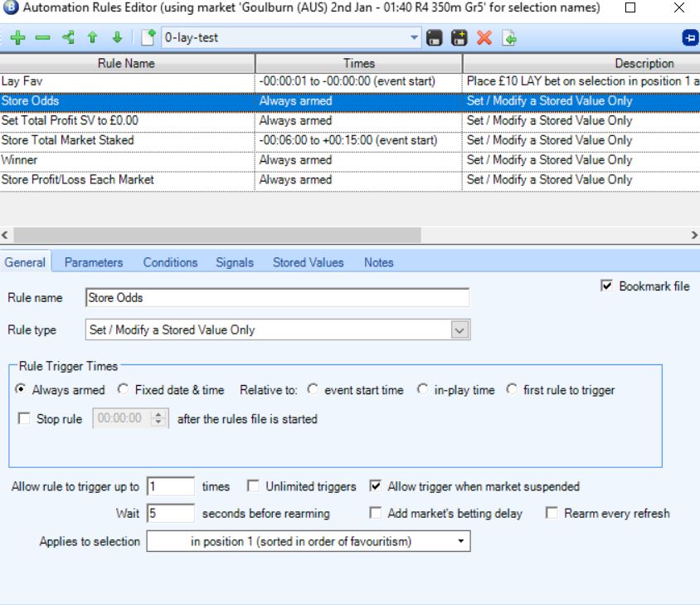
Task: Expand the Rule type dropdown
Action: tap(459, 330)
